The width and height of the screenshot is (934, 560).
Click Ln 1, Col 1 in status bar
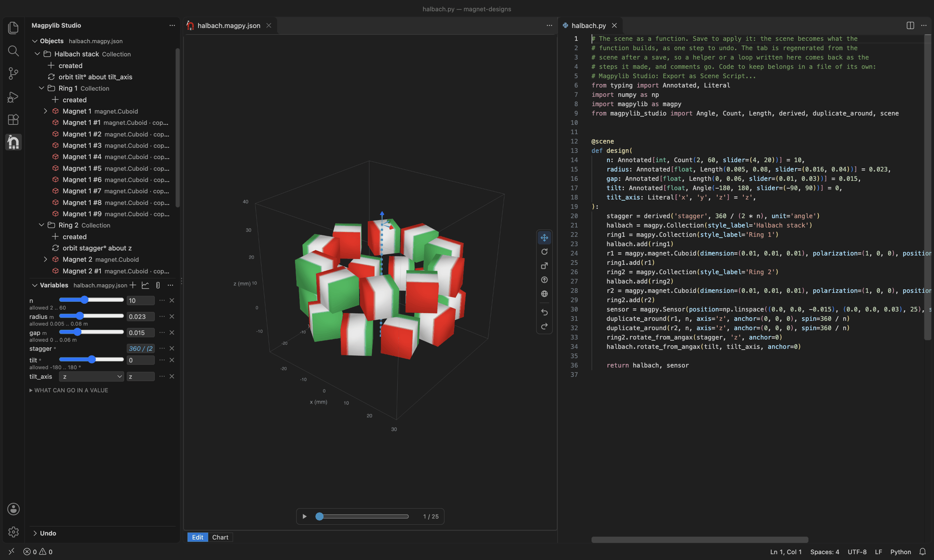(x=786, y=551)
